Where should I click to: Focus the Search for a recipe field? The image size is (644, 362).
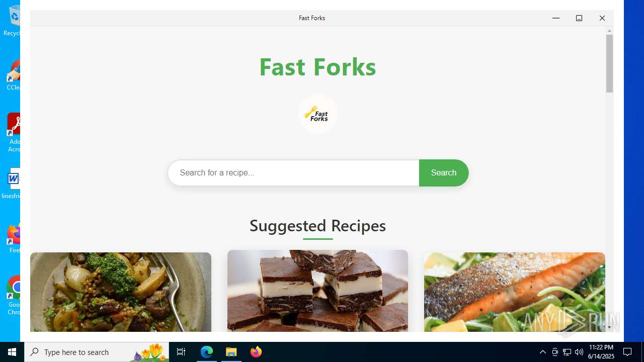pos(293,173)
